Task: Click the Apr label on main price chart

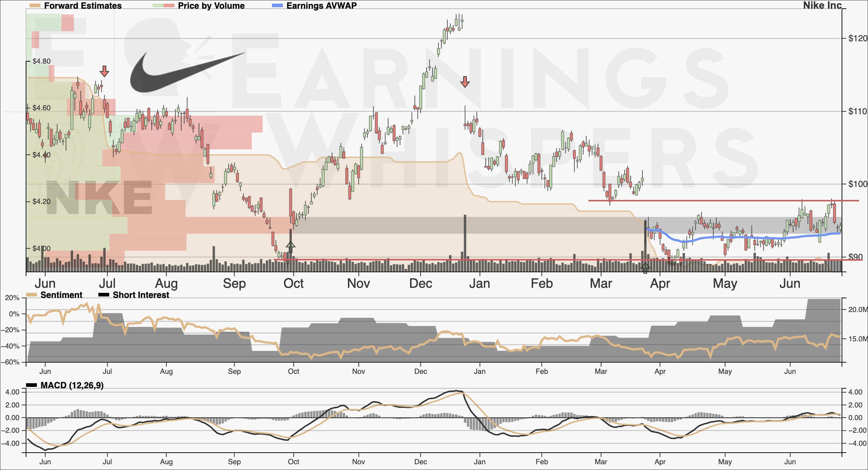Action: click(x=660, y=283)
